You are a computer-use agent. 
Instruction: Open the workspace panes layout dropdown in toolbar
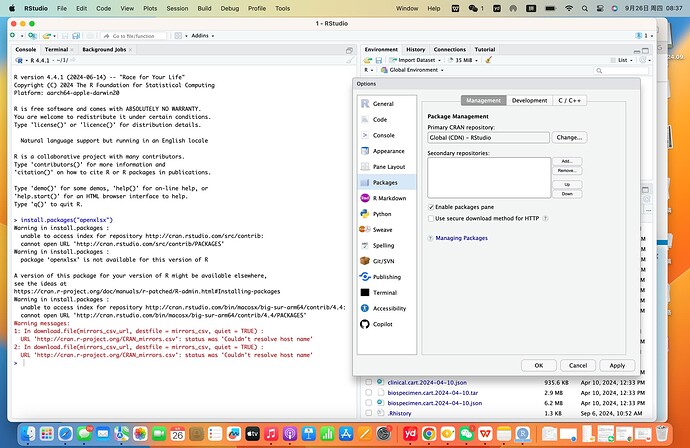[181, 36]
